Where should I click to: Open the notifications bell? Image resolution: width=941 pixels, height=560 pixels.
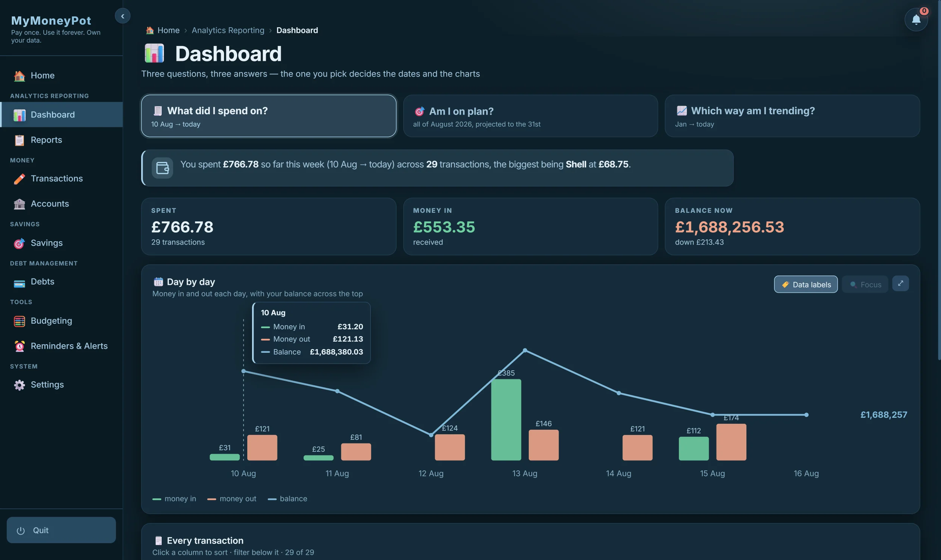916,20
